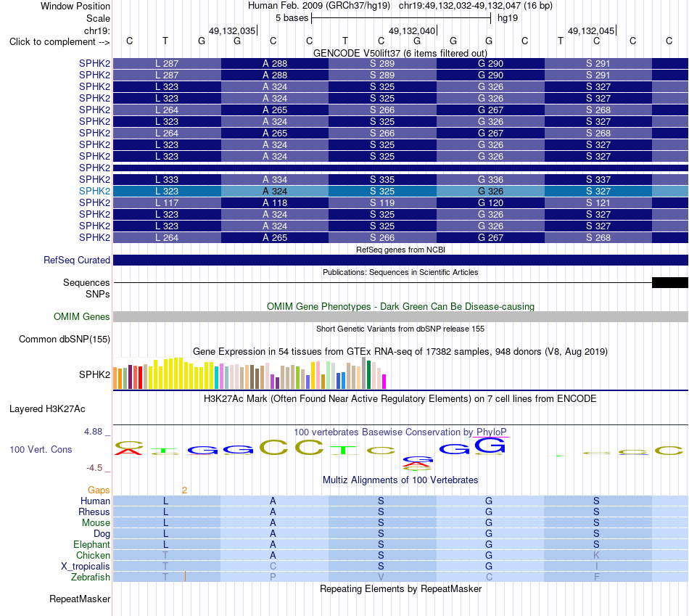689x616 pixels.
Task: Open the H3K27Ac Mark ENCODE track title
Action: point(400,399)
